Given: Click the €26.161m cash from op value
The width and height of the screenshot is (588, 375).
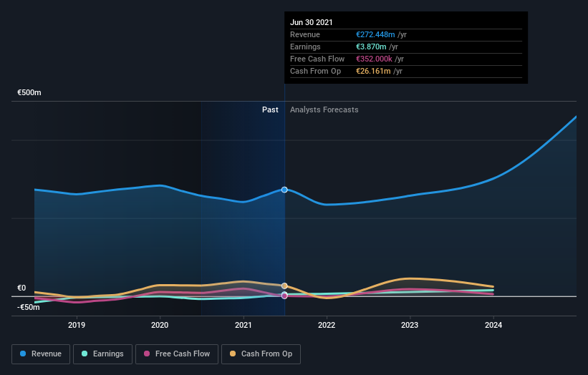Looking at the screenshot, I should point(374,71).
